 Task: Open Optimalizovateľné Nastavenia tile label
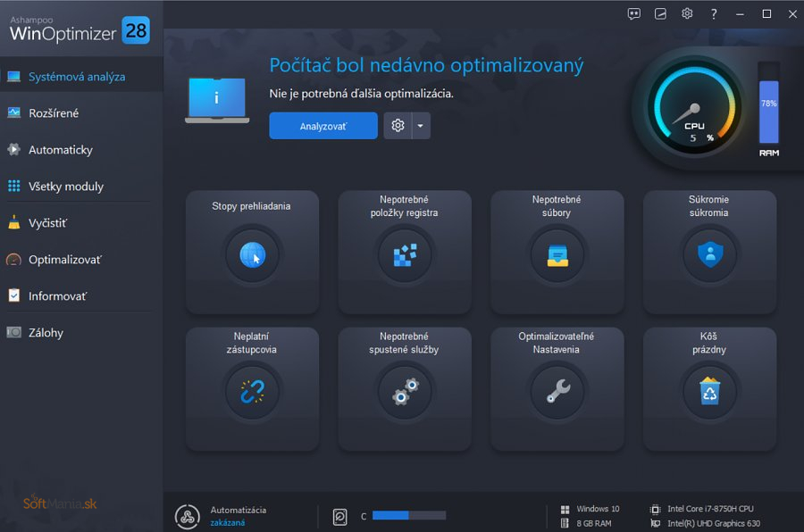[557, 343]
